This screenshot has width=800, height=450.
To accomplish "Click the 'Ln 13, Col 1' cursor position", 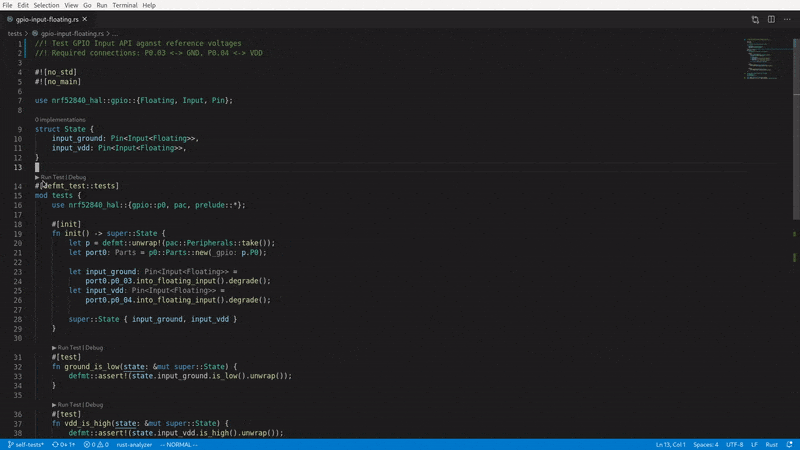I will click(x=670, y=445).
